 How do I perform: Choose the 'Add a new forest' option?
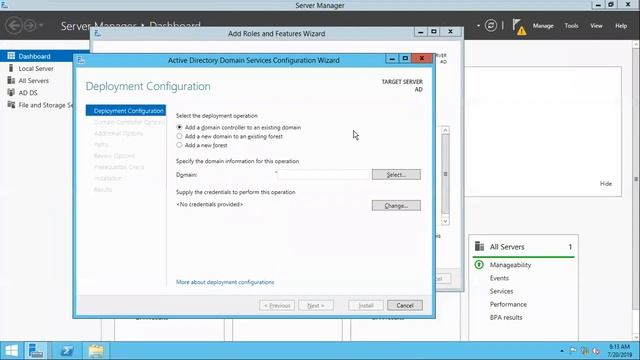tap(179, 145)
